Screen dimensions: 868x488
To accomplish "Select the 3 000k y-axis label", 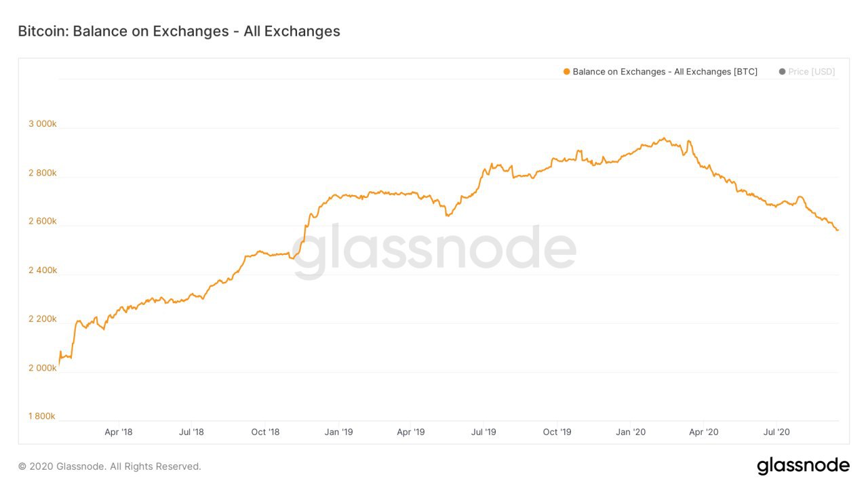I will pos(42,124).
